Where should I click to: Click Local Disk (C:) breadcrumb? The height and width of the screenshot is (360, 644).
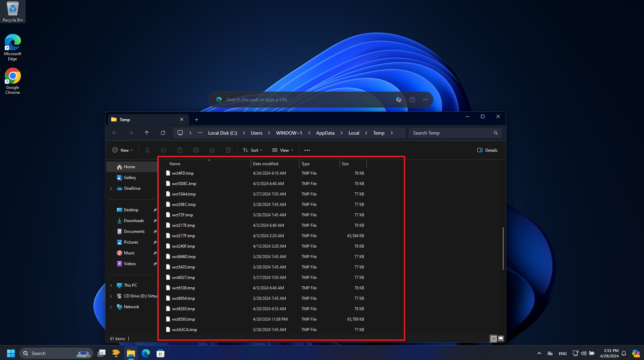click(223, 133)
